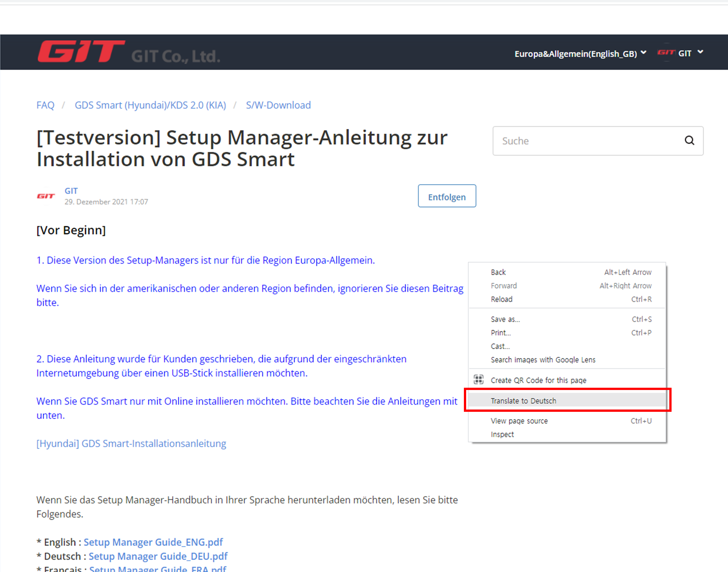Click the [Vor Beginn] heading

(x=71, y=230)
